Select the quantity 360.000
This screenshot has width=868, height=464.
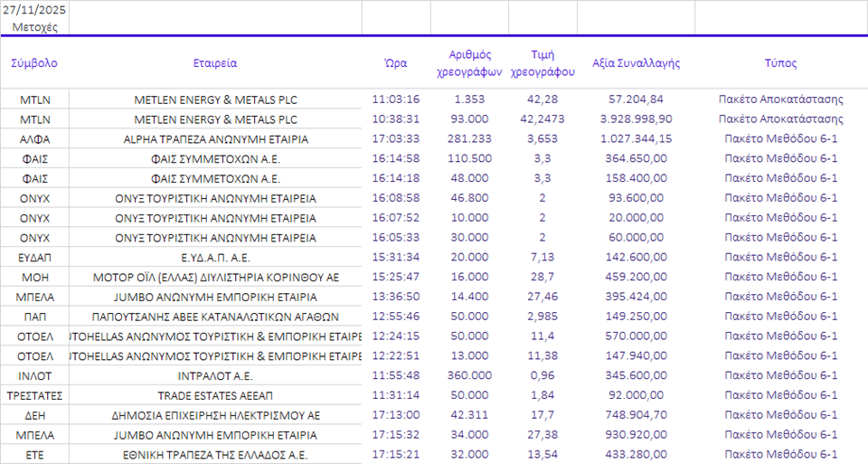pyautogui.click(x=469, y=375)
